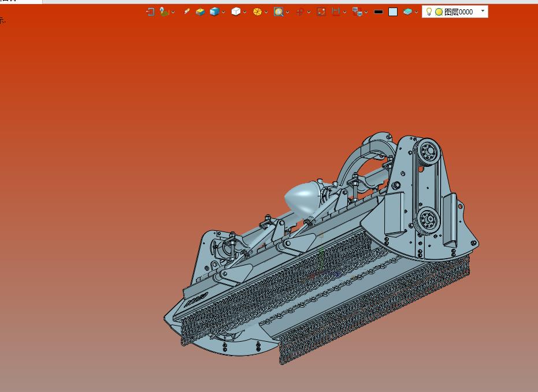This screenshot has width=538, height=392.
Task: Expand the white cube view dropdown
Action: pos(245,12)
